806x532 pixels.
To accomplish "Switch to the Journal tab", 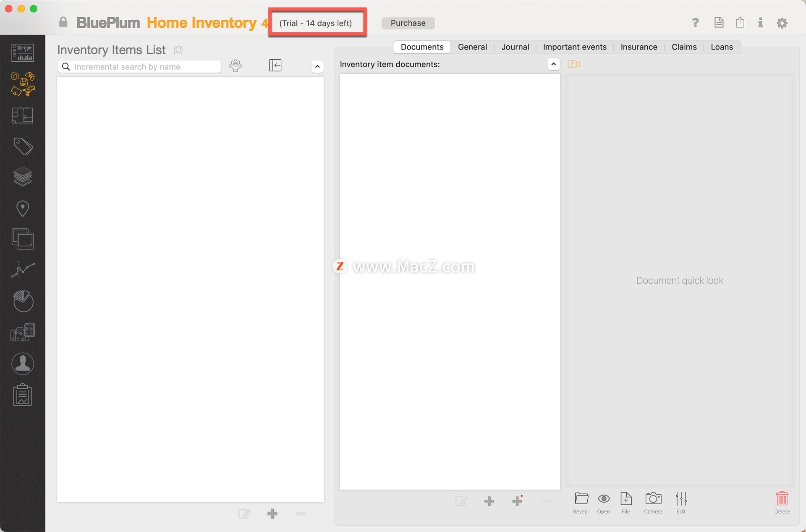I will [x=515, y=47].
